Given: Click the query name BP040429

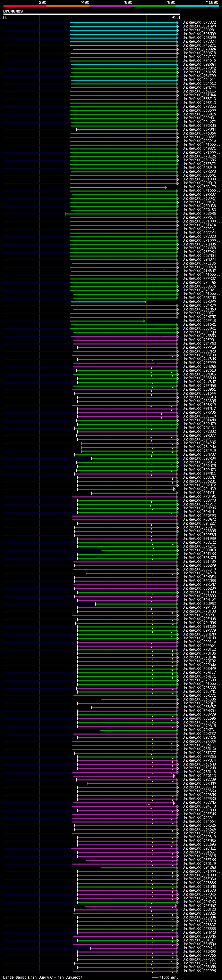Looking at the screenshot, I should tap(13, 11).
